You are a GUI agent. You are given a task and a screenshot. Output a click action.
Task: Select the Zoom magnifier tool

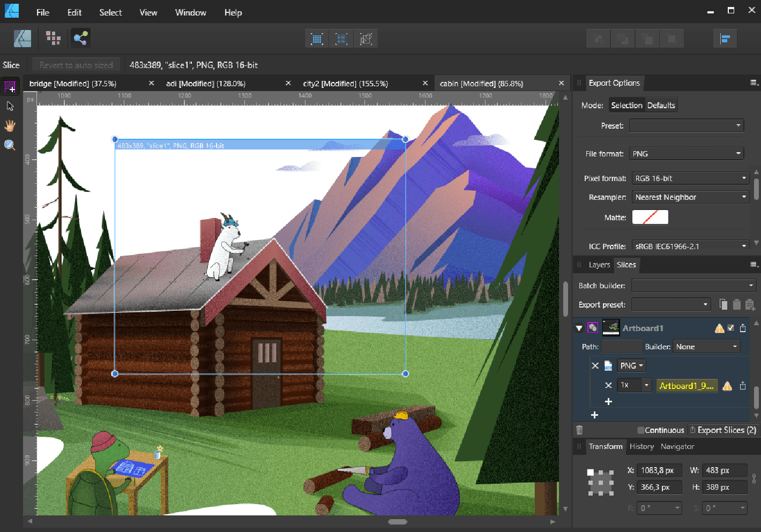pyautogui.click(x=10, y=145)
